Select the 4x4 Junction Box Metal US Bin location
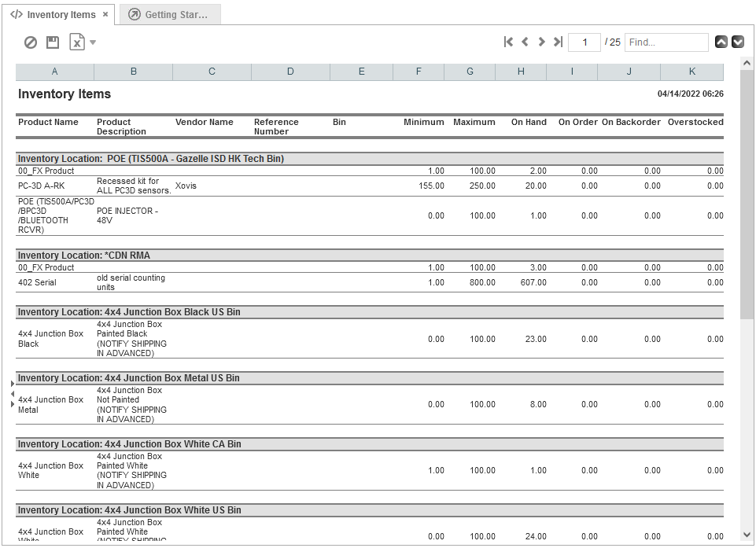This screenshot has width=756, height=548. (x=369, y=378)
